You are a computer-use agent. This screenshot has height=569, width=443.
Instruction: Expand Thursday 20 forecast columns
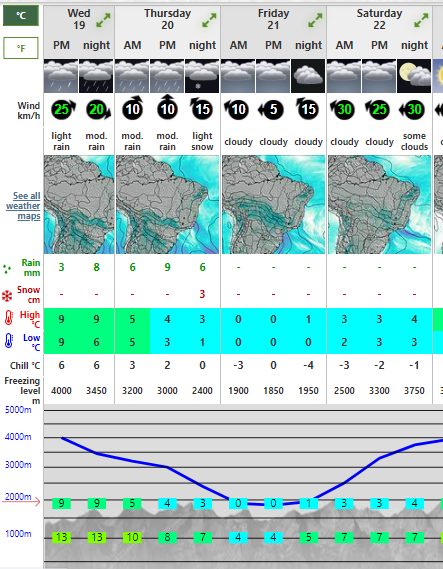pos(209,20)
